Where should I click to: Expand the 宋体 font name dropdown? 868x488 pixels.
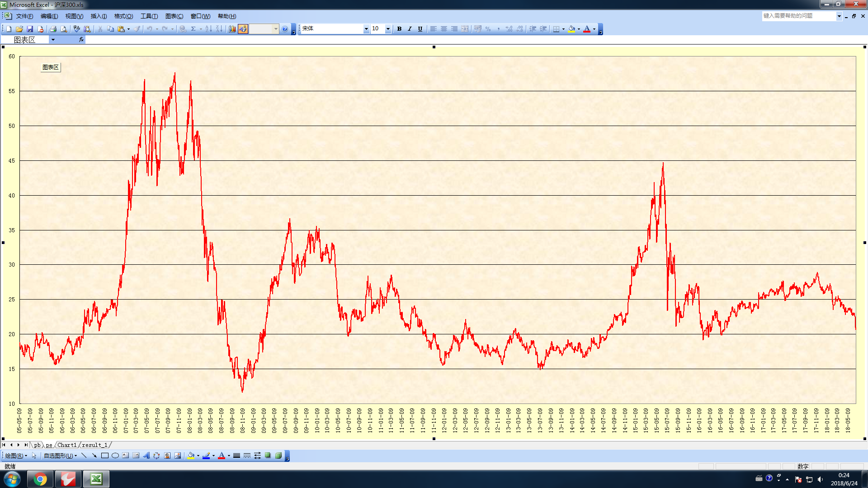click(366, 29)
